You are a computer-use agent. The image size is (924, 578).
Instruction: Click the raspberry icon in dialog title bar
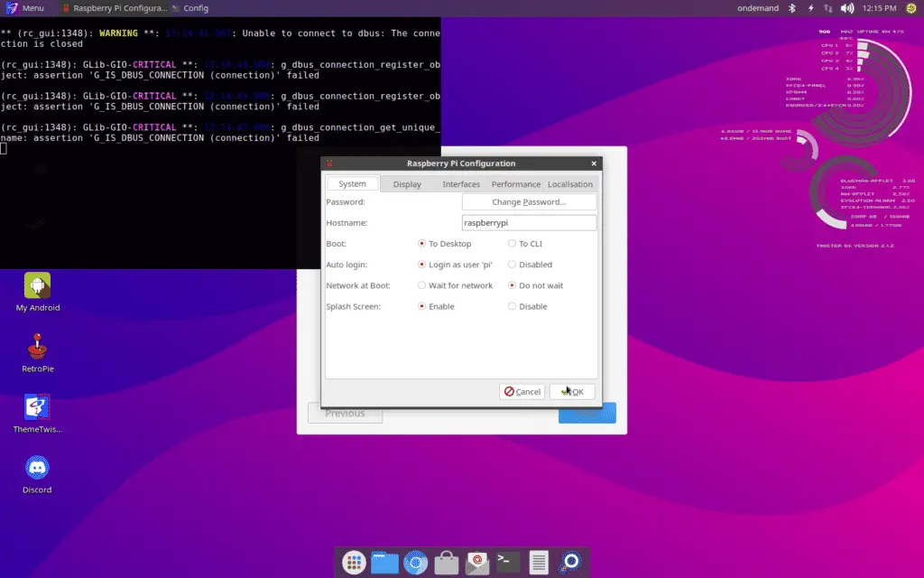[329, 163]
